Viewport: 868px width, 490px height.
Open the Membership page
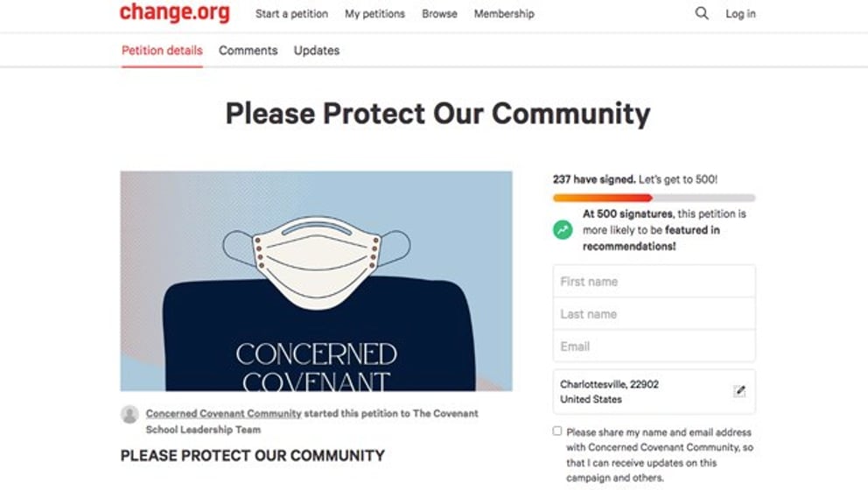point(504,14)
